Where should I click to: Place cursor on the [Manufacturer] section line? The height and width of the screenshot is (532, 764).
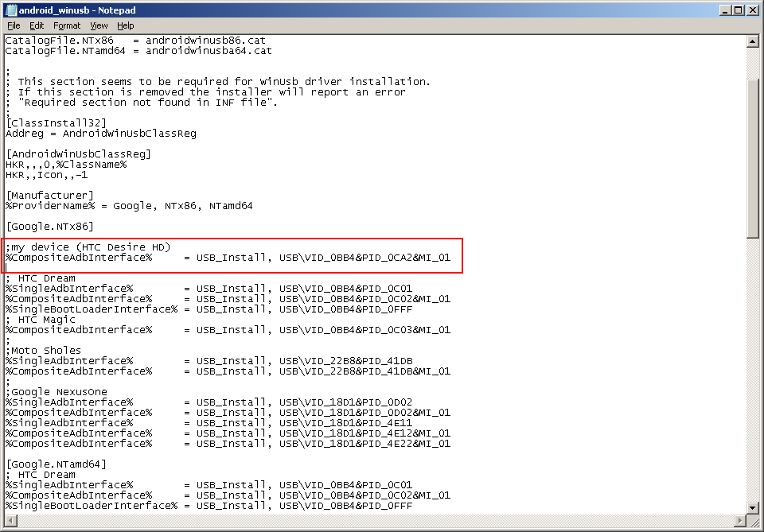click(x=49, y=196)
